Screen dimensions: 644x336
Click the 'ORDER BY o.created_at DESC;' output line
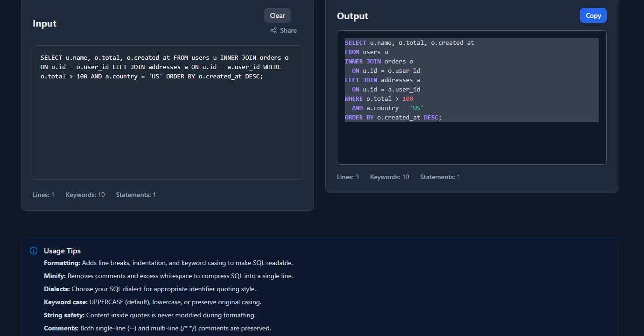pyautogui.click(x=393, y=118)
